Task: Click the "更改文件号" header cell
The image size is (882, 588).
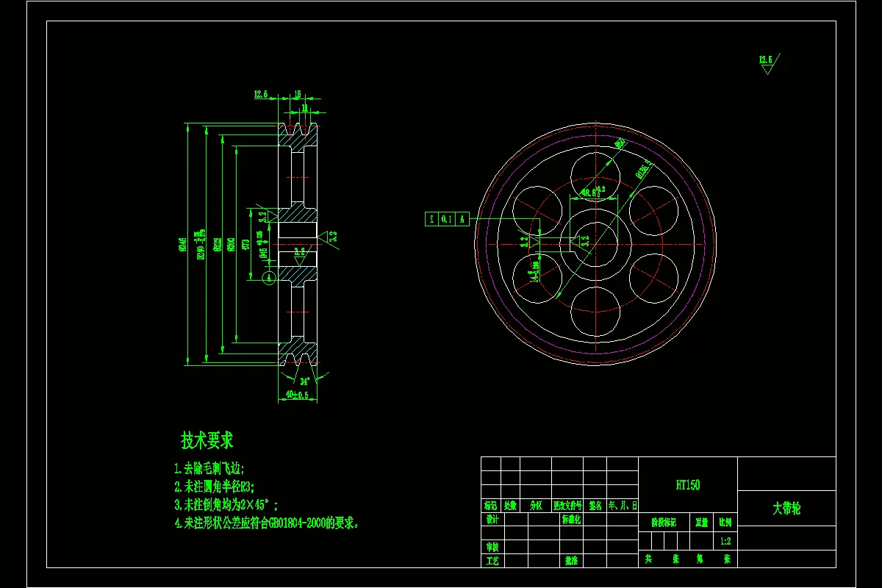Action: [x=568, y=506]
